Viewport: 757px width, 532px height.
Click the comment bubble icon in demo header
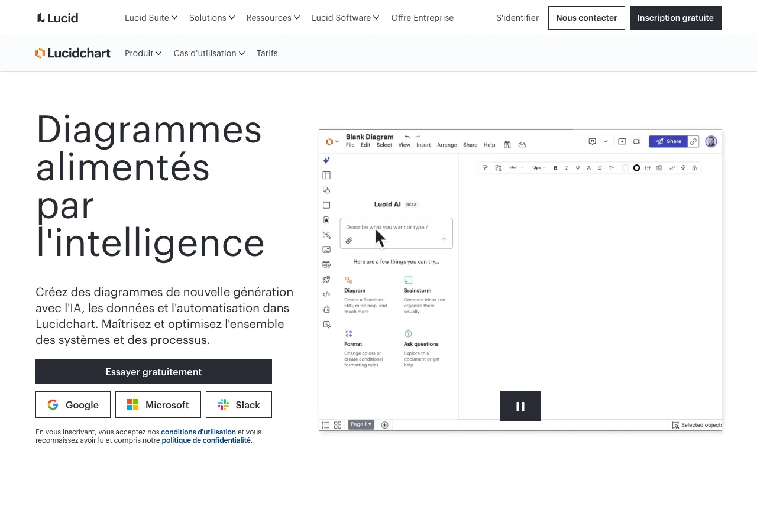tap(592, 141)
